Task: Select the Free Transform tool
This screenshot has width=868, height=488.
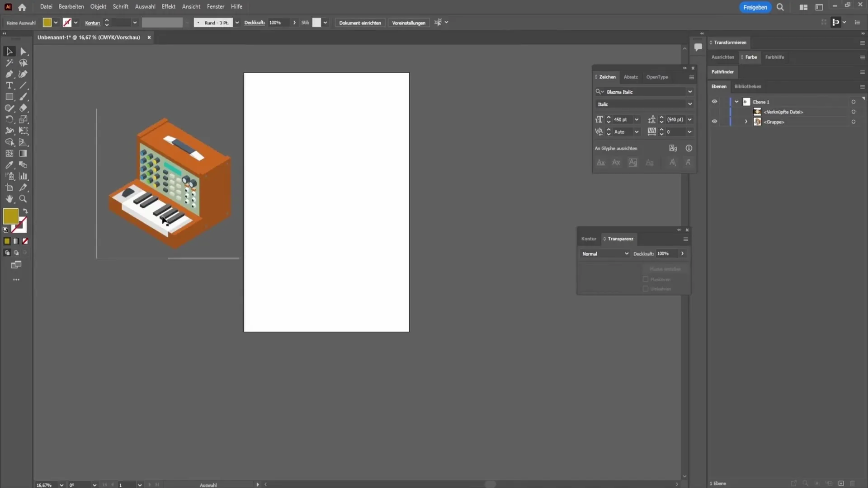Action: coord(24,131)
